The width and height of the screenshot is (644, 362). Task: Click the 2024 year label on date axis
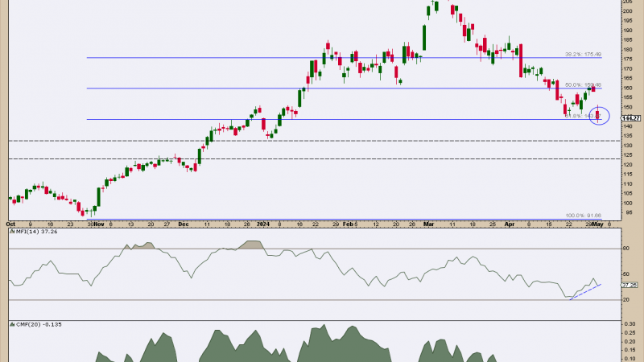[x=263, y=224]
